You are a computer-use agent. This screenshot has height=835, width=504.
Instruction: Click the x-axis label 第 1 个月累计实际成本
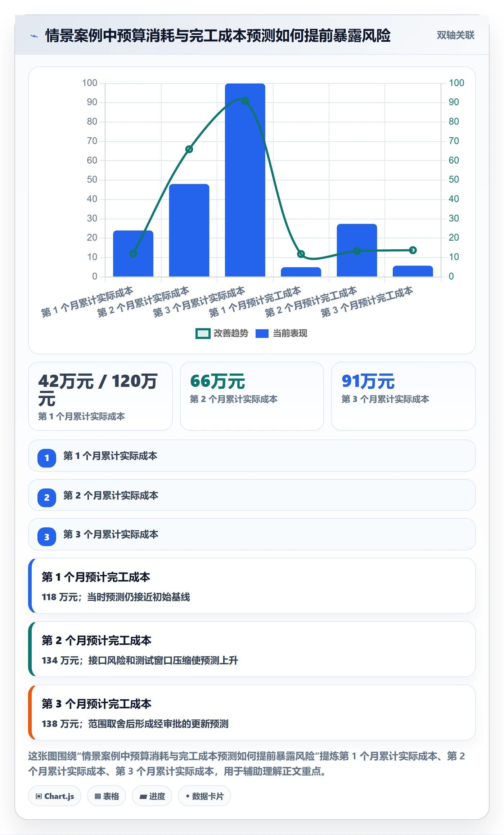click(87, 302)
